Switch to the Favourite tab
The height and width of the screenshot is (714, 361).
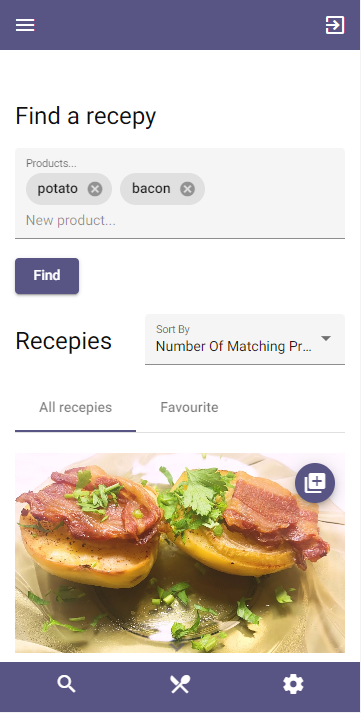pos(189,407)
